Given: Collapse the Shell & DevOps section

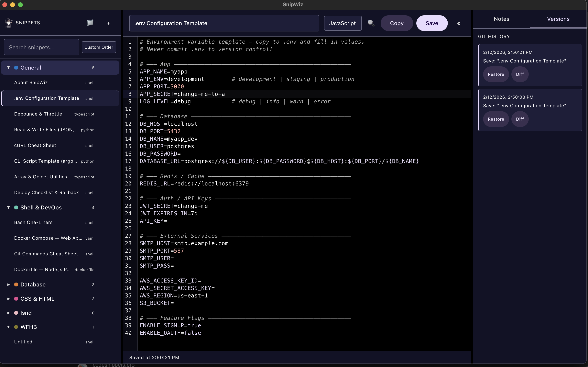Looking at the screenshot, I should tap(8, 207).
